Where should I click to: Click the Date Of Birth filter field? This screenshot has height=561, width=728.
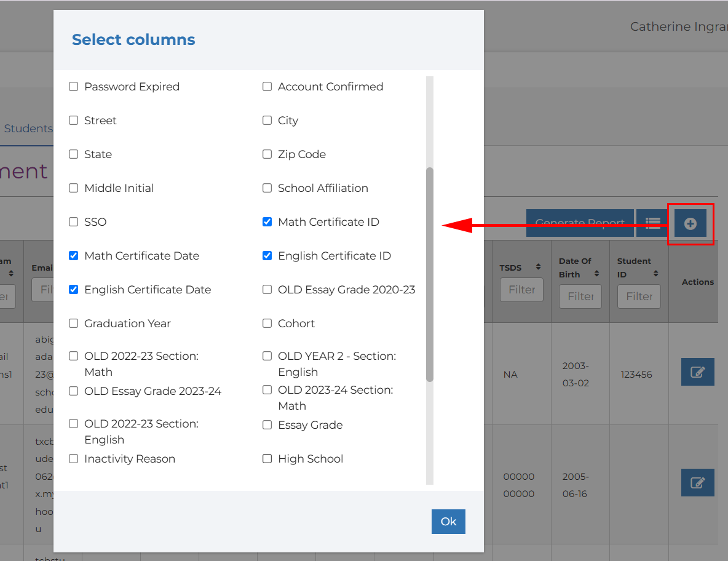580,296
